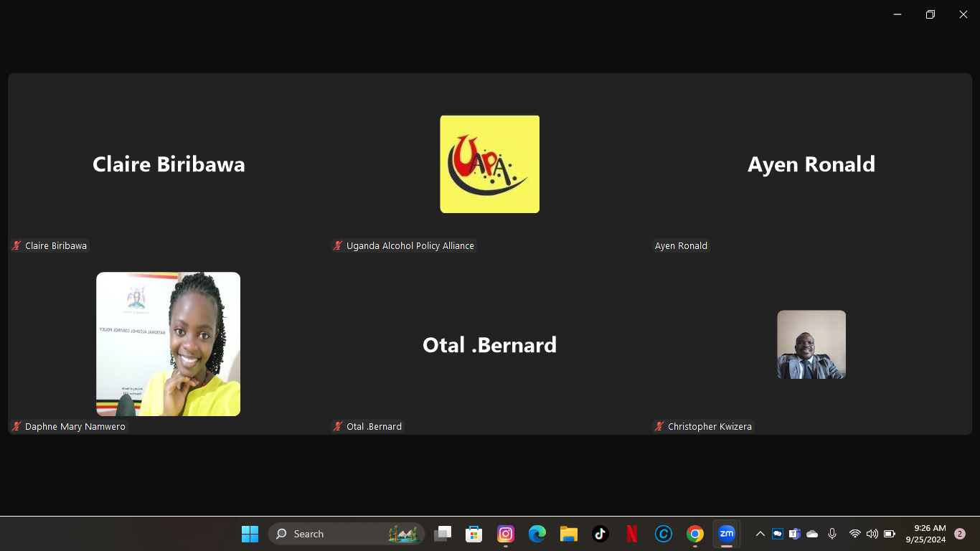Open Microsoft Store from the taskbar
This screenshot has width=980, height=551.
473,534
